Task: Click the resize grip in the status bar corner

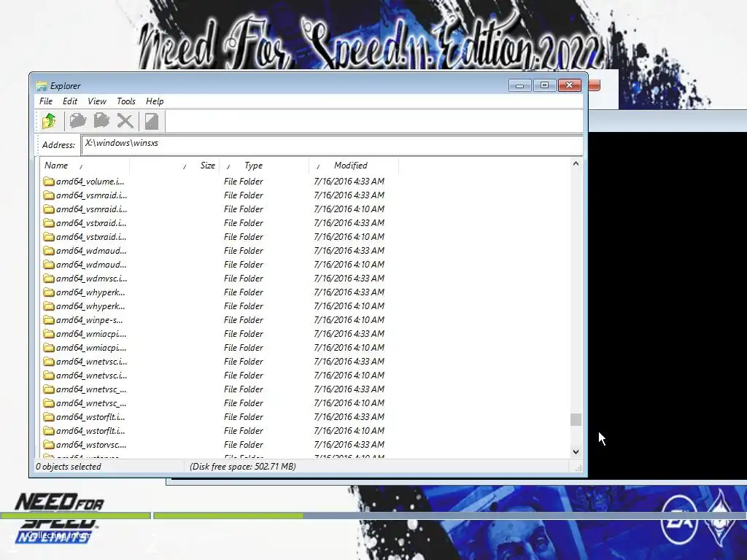Action: 578,468
